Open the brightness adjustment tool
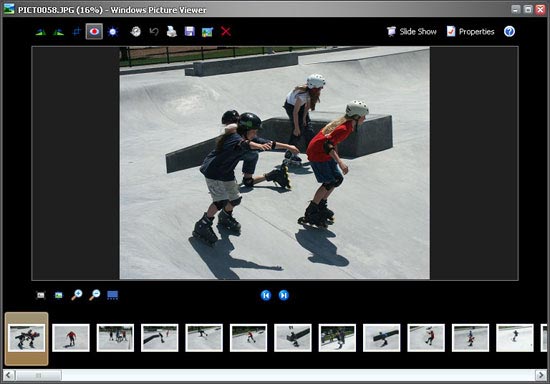Viewport: 550px width, 384px height. click(113, 32)
